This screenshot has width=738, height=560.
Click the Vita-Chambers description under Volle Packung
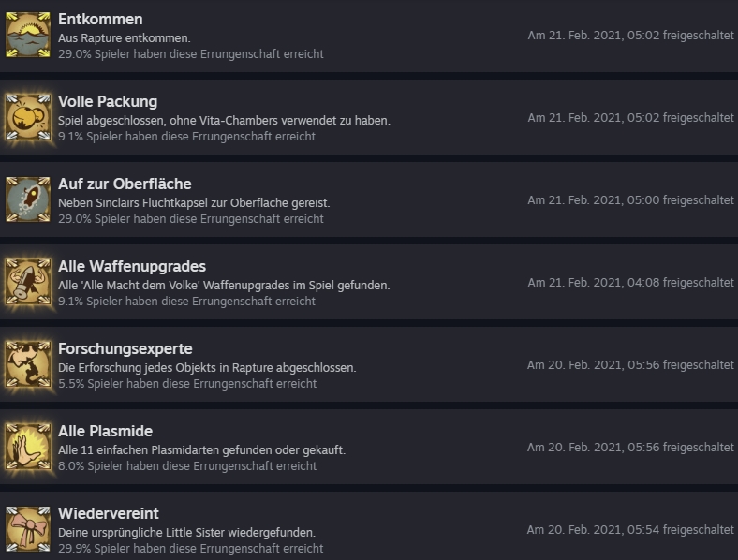point(224,121)
